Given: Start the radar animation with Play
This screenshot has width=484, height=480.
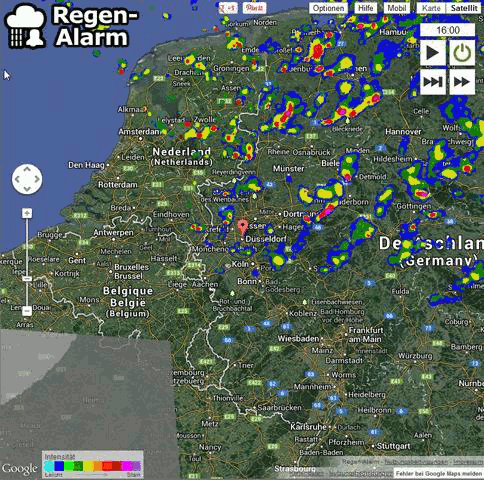Looking at the screenshot, I should 433,53.
